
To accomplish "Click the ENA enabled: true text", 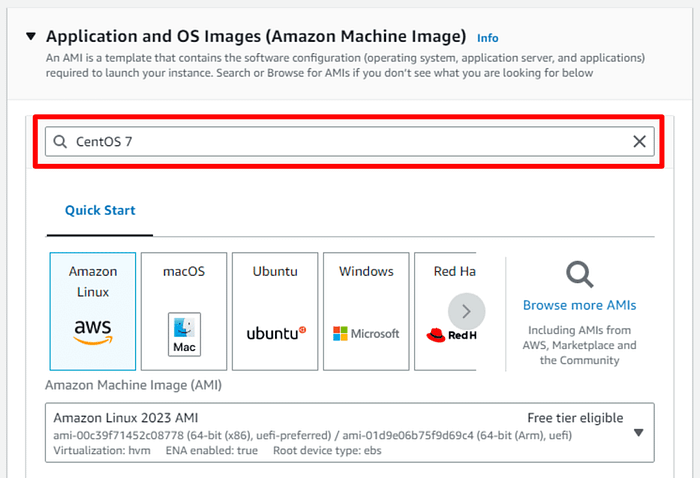I will tap(212, 450).
